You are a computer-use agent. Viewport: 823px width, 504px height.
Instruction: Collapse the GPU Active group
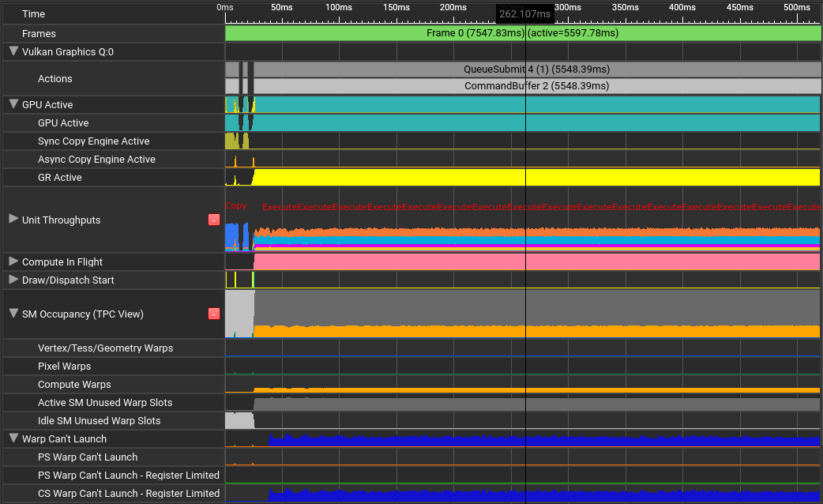pyautogui.click(x=13, y=104)
